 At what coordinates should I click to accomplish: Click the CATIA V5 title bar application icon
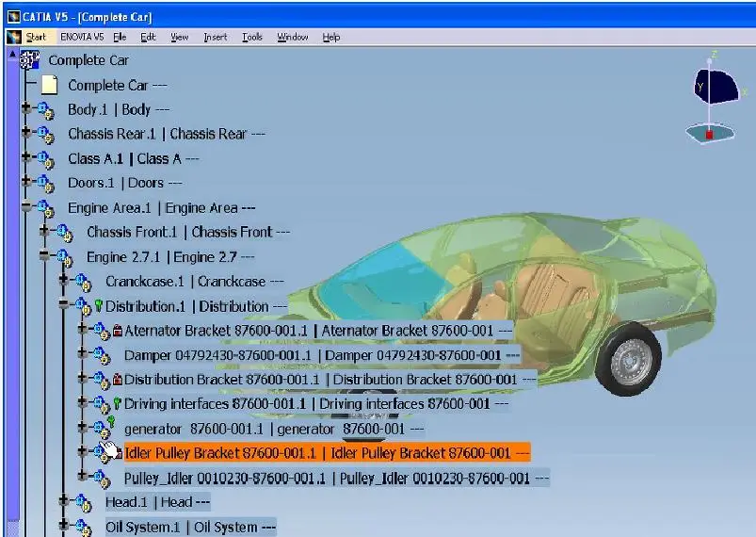click(x=13, y=17)
